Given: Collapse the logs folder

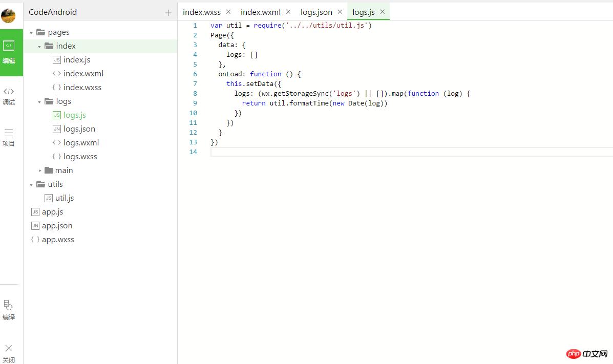Looking at the screenshot, I should click(x=39, y=102).
